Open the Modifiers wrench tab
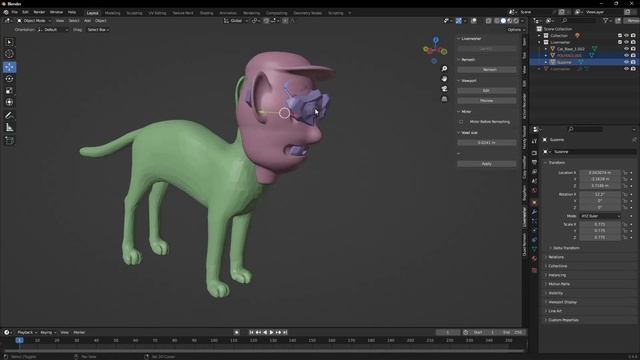This screenshot has width=640, height=360. point(534,212)
